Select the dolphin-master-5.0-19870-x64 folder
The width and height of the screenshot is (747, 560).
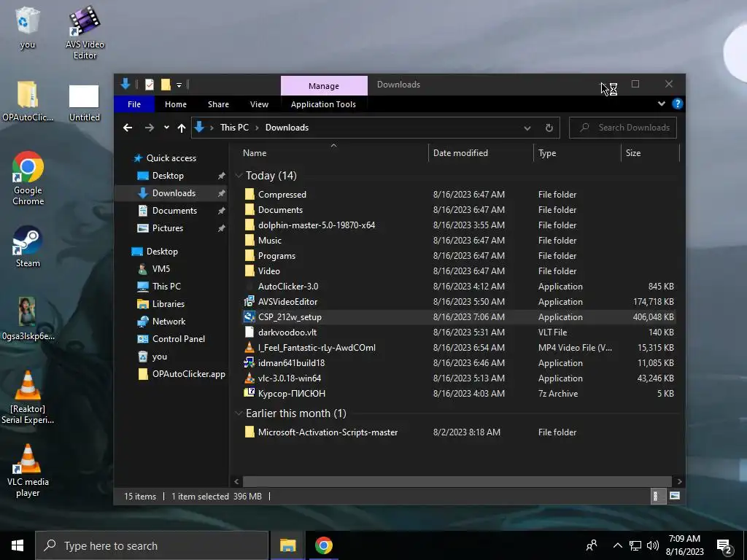(317, 225)
